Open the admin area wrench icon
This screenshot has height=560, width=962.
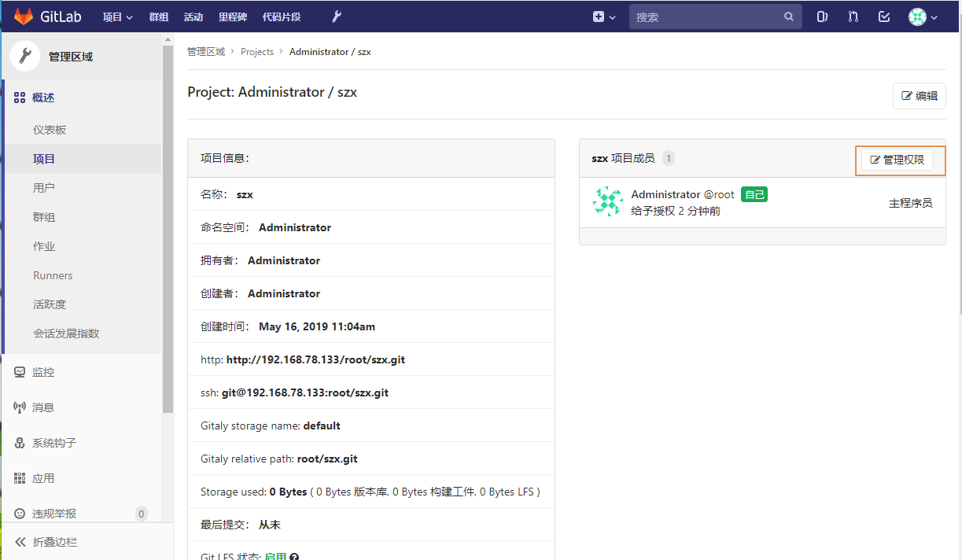click(x=337, y=17)
